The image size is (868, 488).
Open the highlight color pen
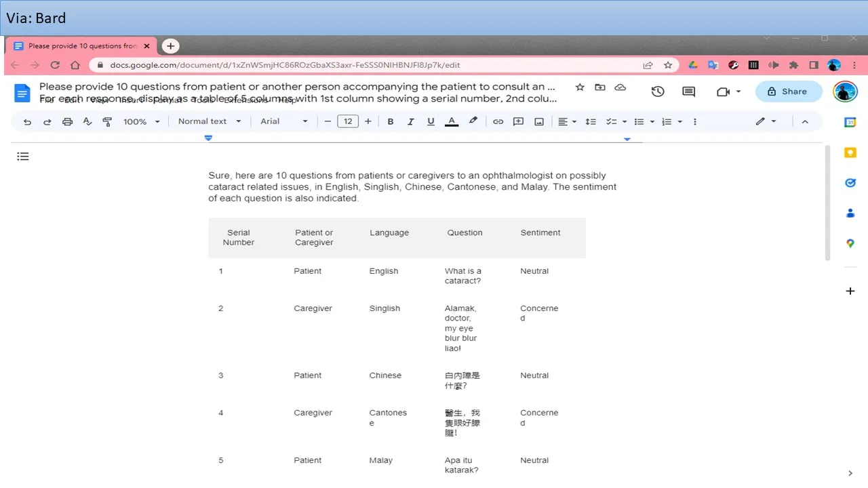[473, 121]
